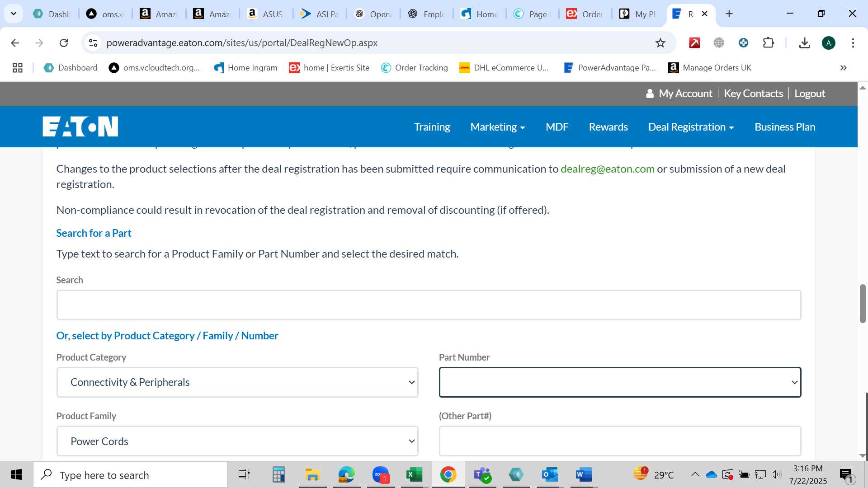This screenshot has width=868, height=488.
Task: Open My Account link
Action: click(679, 94)
